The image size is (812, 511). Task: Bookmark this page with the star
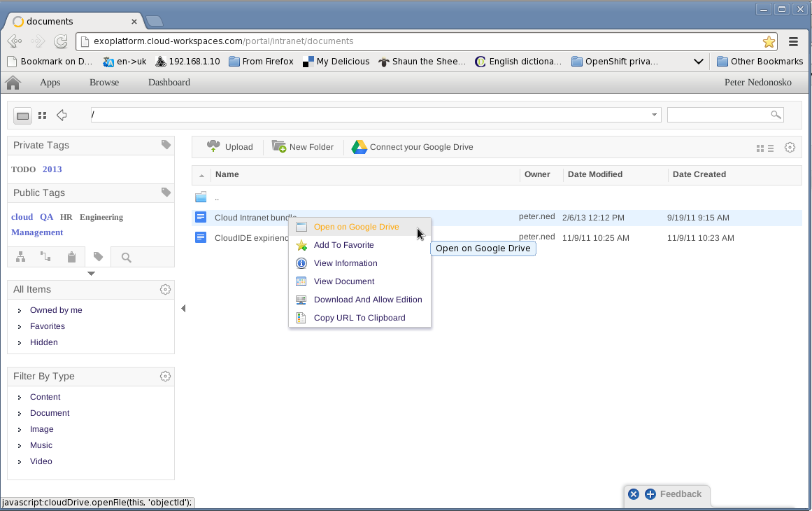point(769,41)
